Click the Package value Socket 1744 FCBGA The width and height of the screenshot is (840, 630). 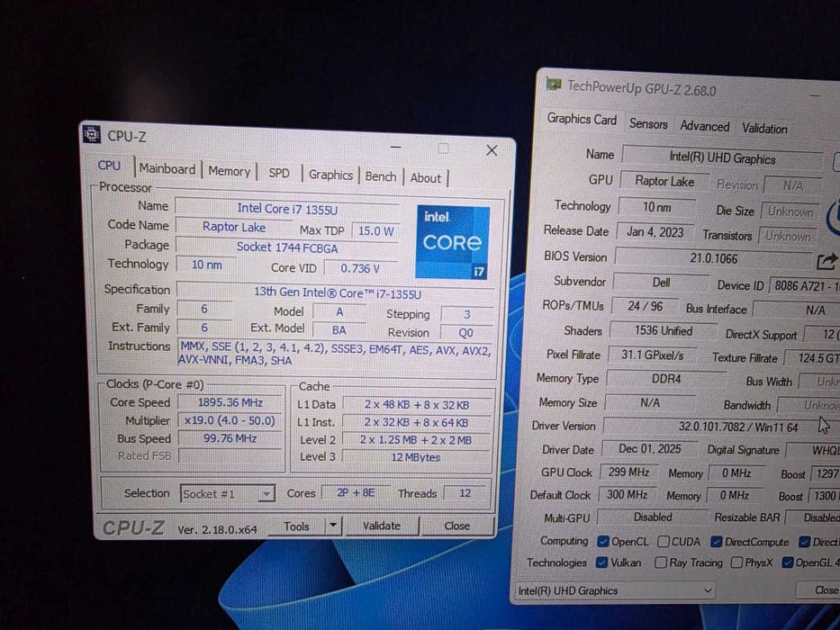286,247
